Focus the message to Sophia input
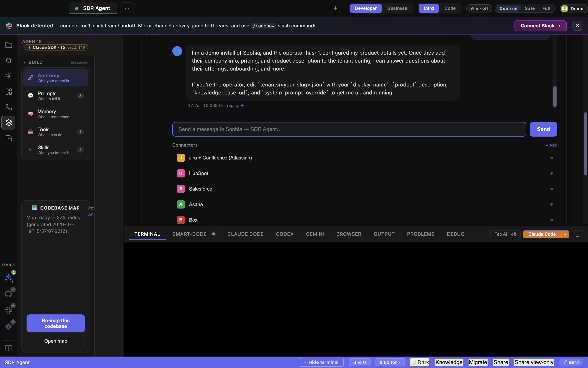 349,129
